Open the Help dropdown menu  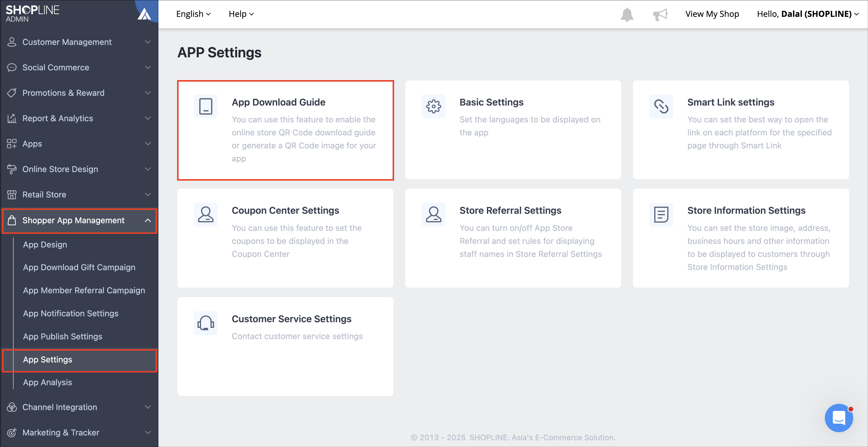[x=241, y=14]
